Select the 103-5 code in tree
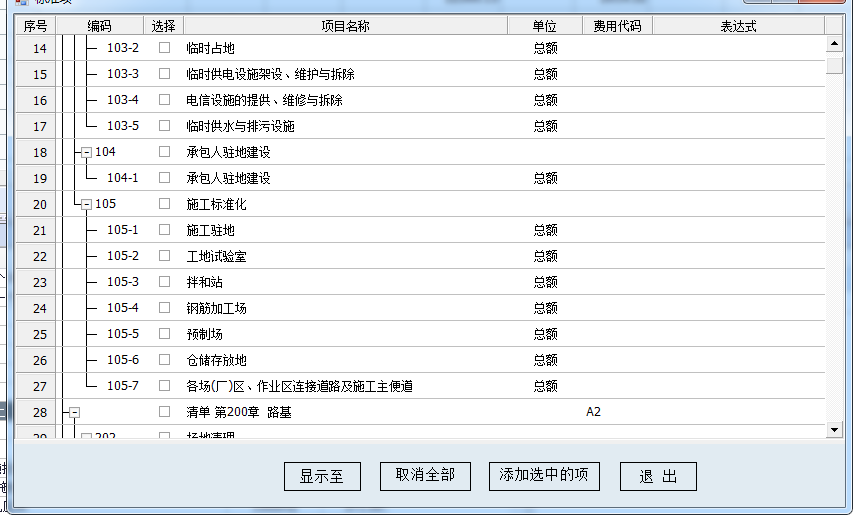 pyautogui.click(x=123, y=126)
